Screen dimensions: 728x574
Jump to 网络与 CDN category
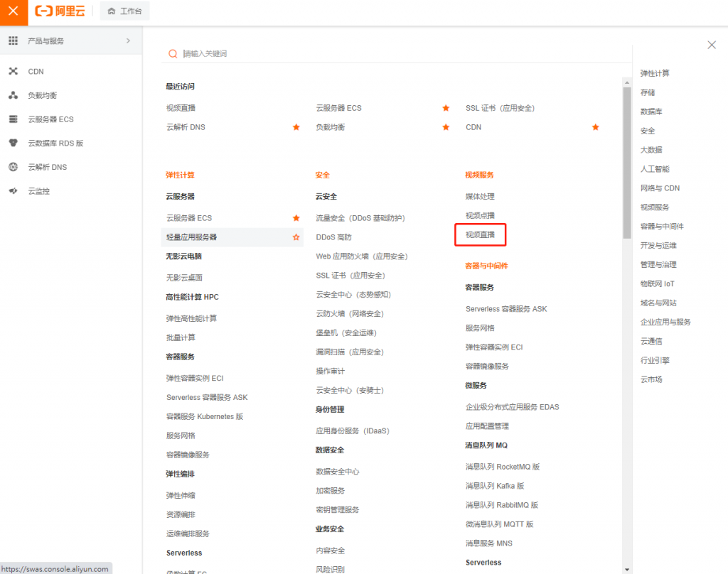pos(660,188)
